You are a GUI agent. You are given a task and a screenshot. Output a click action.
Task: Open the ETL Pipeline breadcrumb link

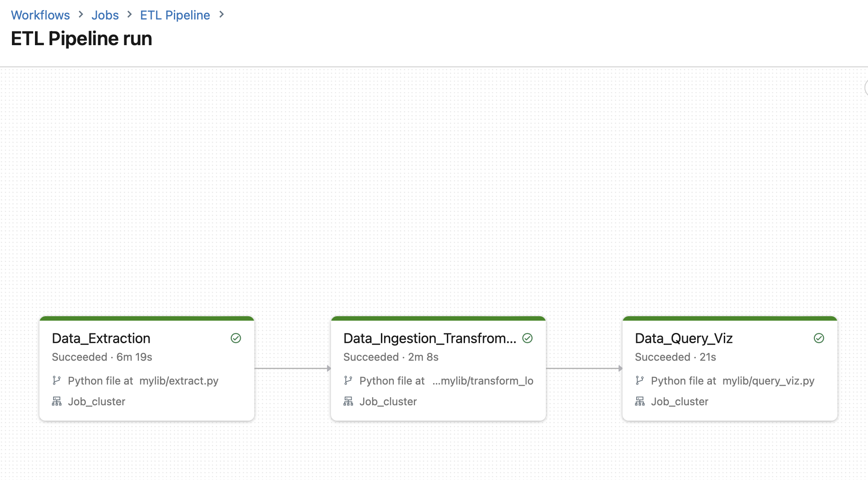coord(175,15)
